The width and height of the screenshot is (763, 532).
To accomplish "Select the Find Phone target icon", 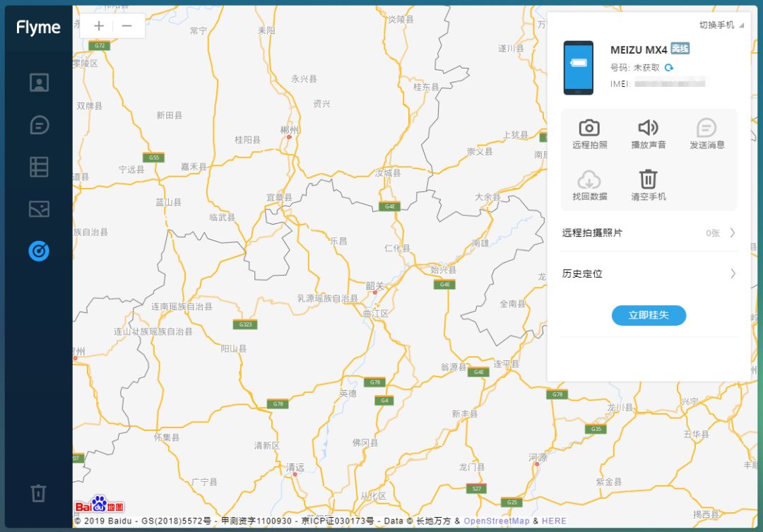I will click(x=39, y=250).
